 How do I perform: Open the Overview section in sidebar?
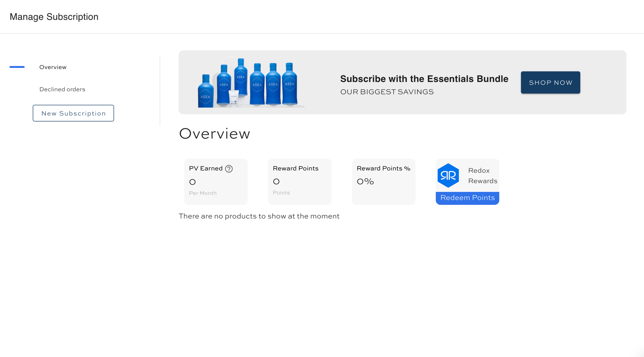point(53,67)
